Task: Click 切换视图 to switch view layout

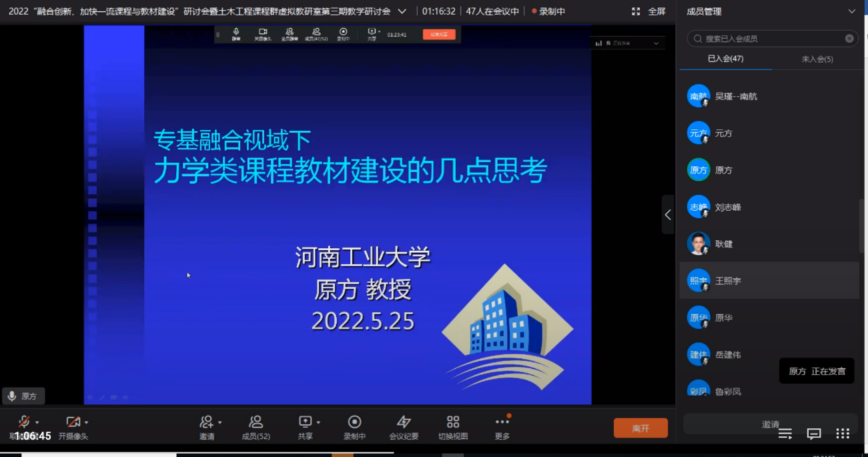Action: tap(453, 427)
